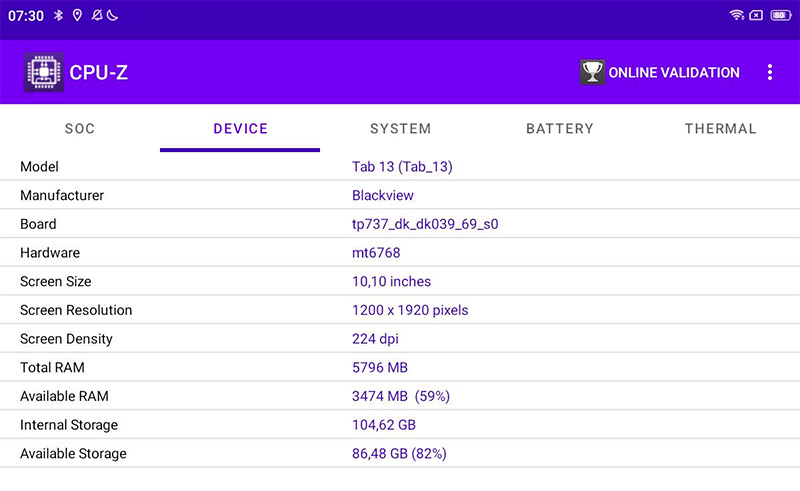Tap the Bluetooth status bar icon
800x491 pixels.
click(x=58, y=16)
